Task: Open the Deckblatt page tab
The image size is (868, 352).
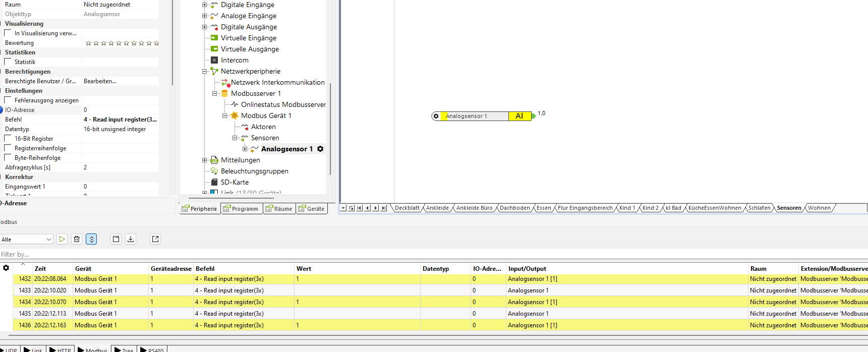Action: click(x=407, y=208)
